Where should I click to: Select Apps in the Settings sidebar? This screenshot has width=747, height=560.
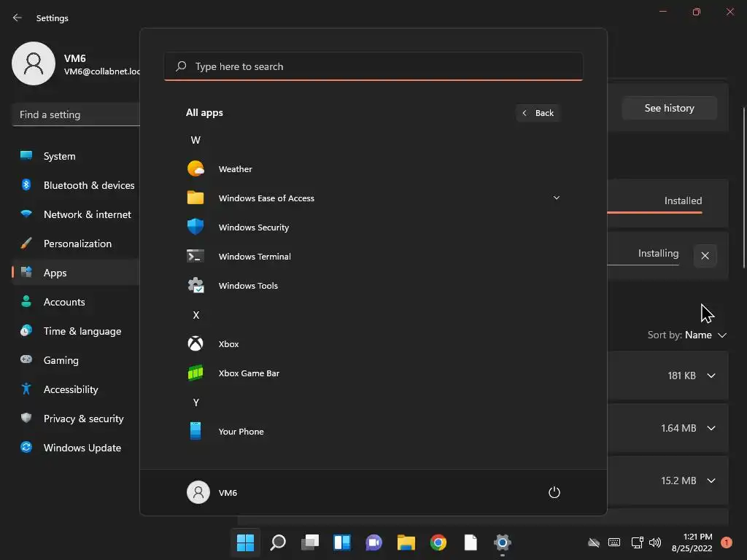tap(76, 273)
